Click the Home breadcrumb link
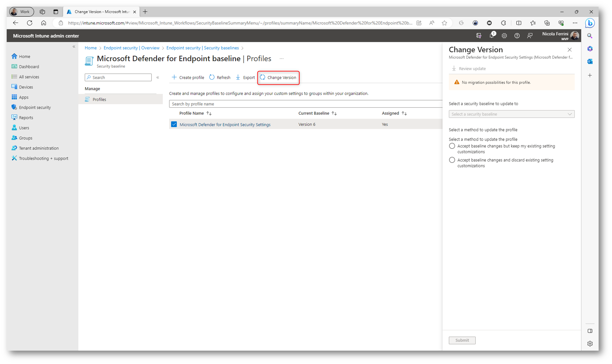 click(91, 48)
